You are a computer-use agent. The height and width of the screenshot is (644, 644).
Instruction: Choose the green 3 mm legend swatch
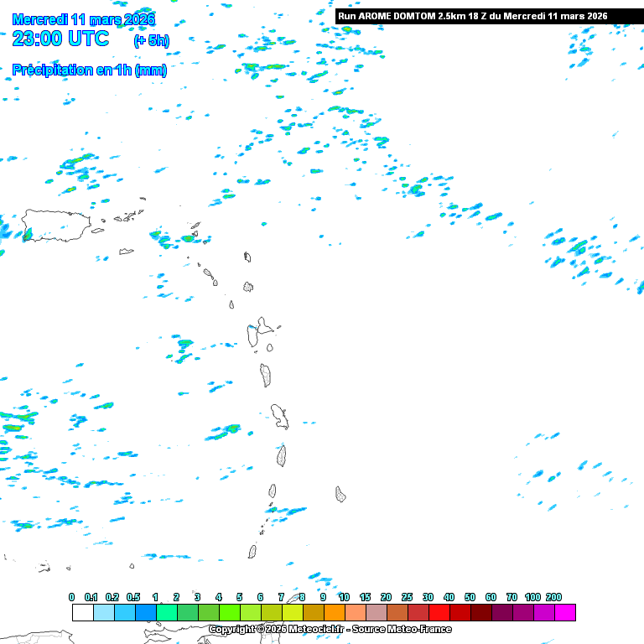[187, 613]
